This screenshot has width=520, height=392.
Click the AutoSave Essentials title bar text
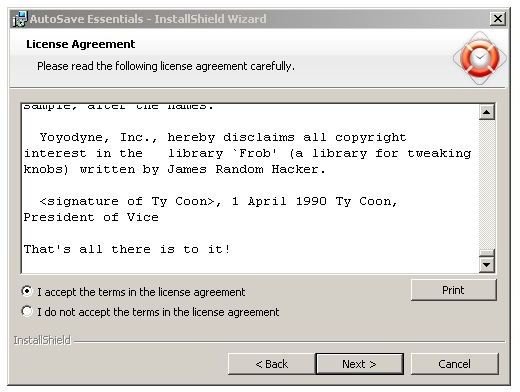click(x=148, y=19)
